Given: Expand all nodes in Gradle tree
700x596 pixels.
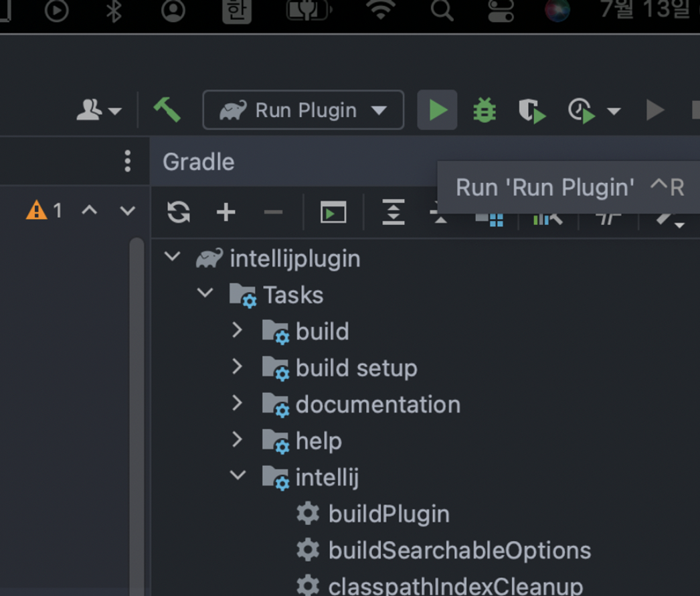Looking at the screenshot, I should (393, 212).
